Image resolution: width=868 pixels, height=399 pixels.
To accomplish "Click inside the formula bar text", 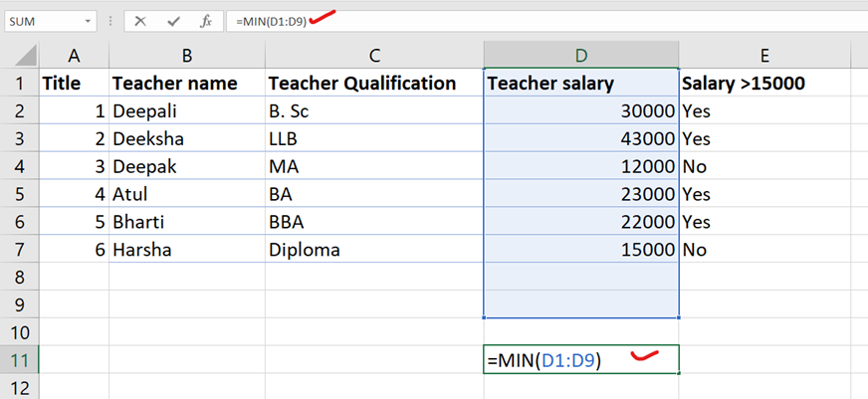I will (x=498, y=20).
